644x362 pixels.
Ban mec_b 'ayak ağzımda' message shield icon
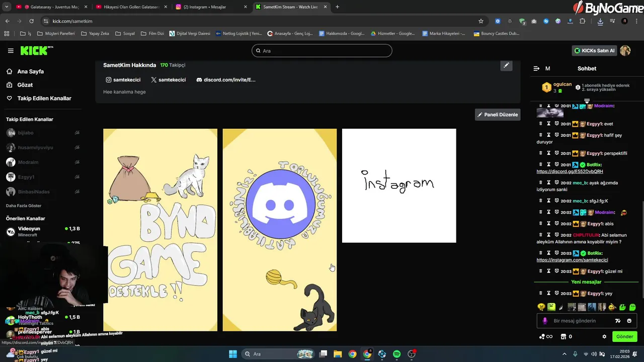tap(557, 183)
